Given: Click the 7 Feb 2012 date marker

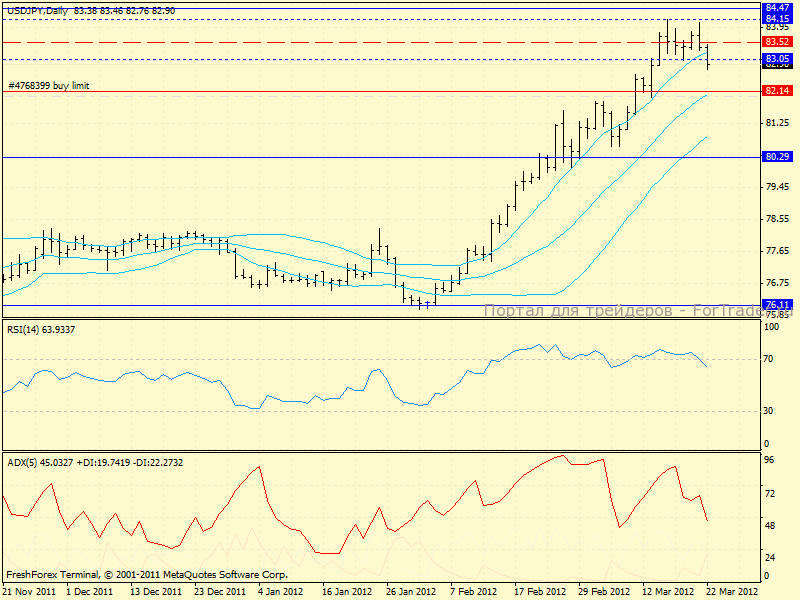Looking at the screenshot, I should tap(473, 591).
